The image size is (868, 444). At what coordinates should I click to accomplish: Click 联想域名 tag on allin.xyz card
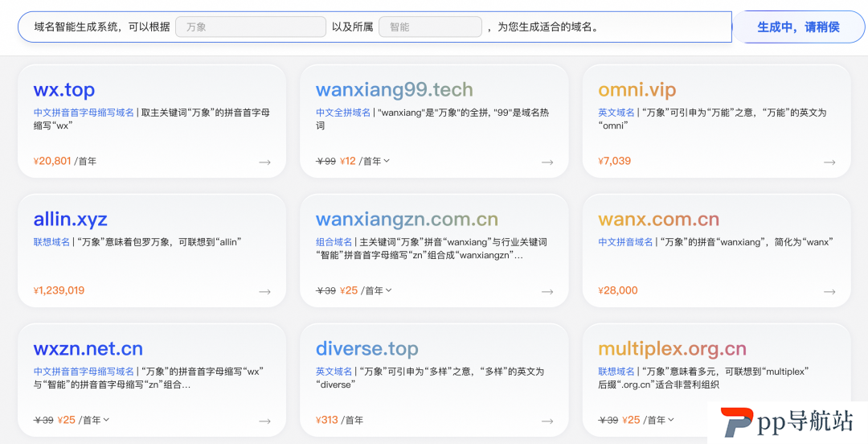51,242
